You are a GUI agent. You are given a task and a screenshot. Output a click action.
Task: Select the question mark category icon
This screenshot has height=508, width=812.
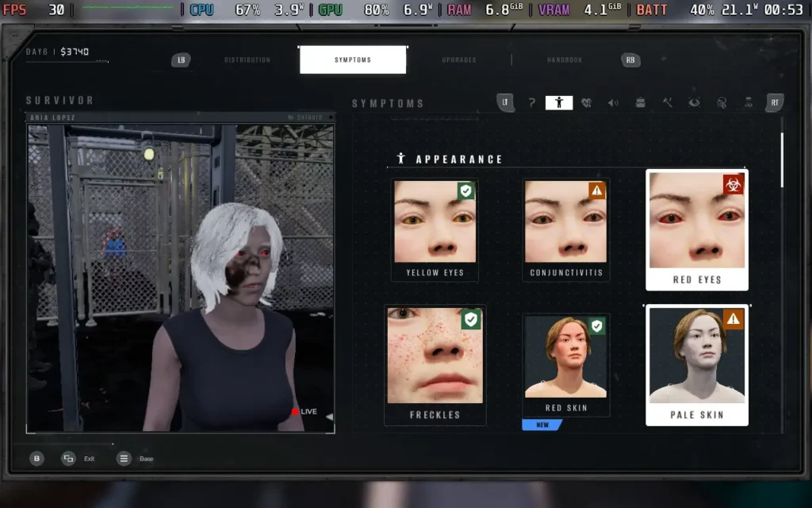(532, 102)
